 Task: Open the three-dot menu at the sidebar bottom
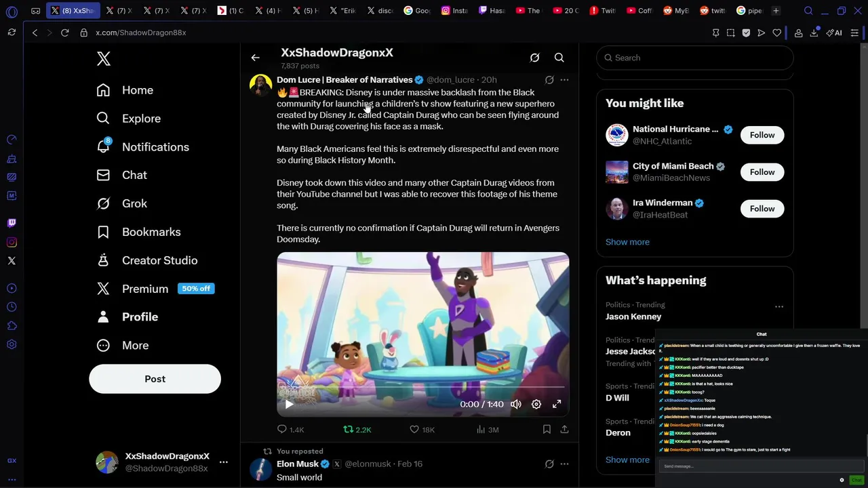(12, 479)
